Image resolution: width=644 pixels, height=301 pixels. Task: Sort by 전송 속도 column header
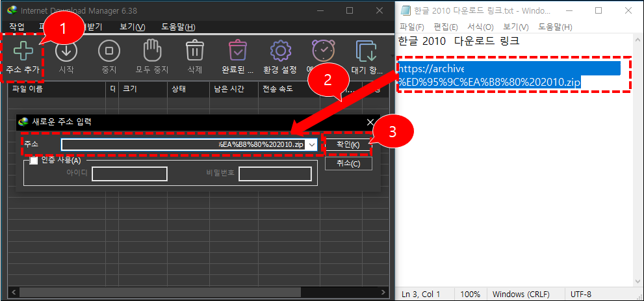289,88
